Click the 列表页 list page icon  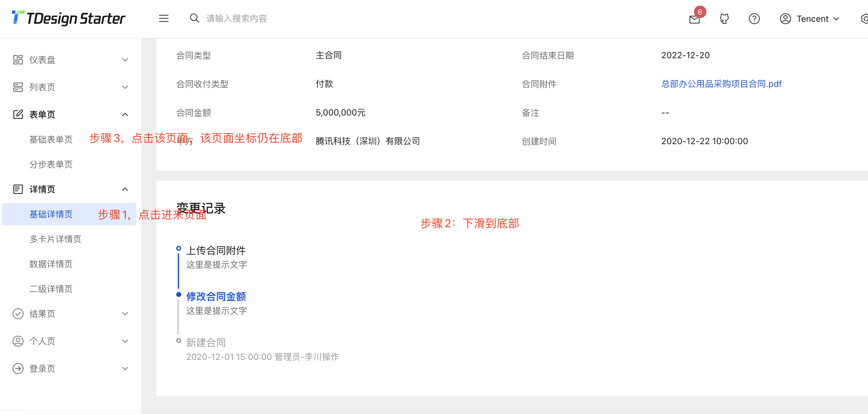[18, 87]
